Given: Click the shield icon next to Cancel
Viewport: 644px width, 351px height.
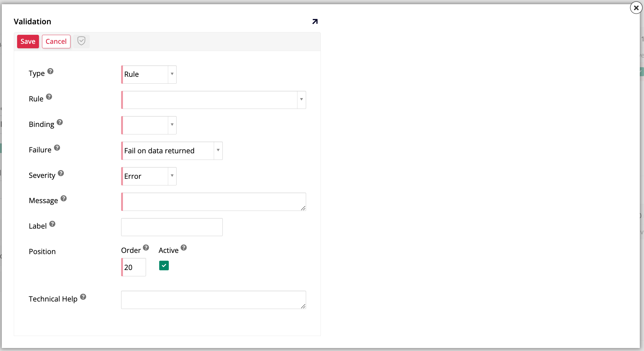Looking at the screenshot, I should pyautogui.click(x=81, y=41).
